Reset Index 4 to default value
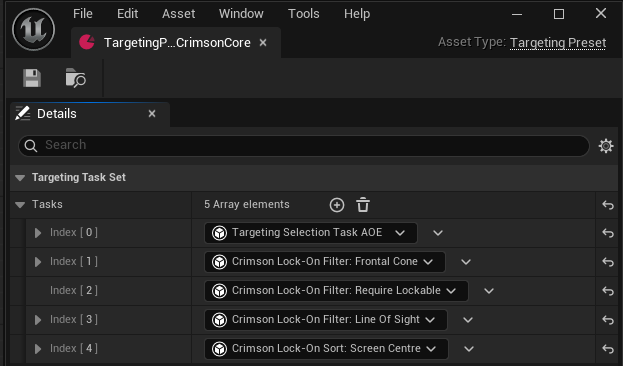 [x=608, y=349]
